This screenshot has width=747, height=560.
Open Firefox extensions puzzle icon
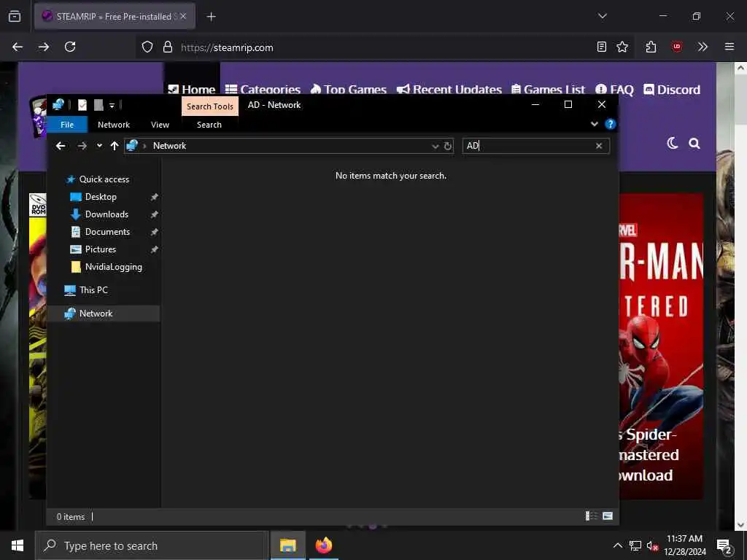pyautogui.click(x=651, y=47)
